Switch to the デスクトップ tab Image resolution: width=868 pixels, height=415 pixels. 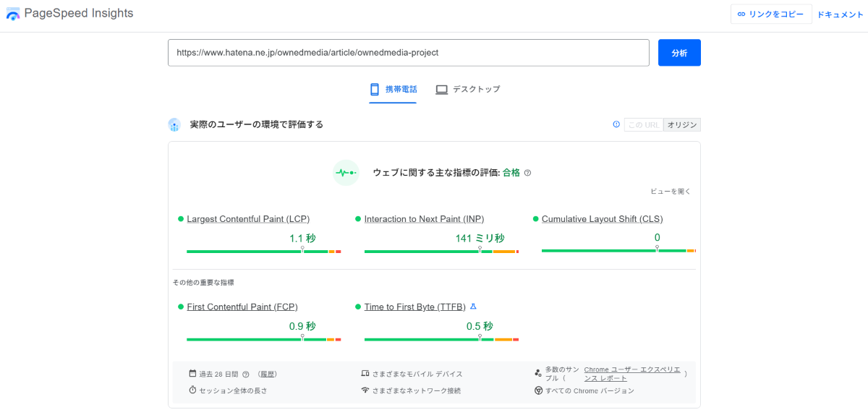point(468,89)
